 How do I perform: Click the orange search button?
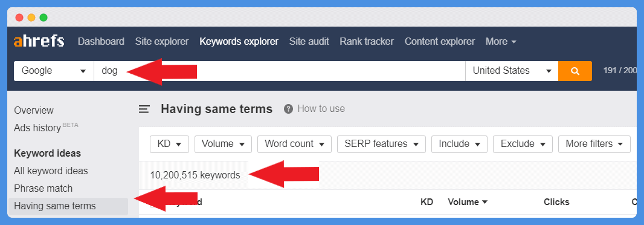pyautogui.click(x=575, y=71)
